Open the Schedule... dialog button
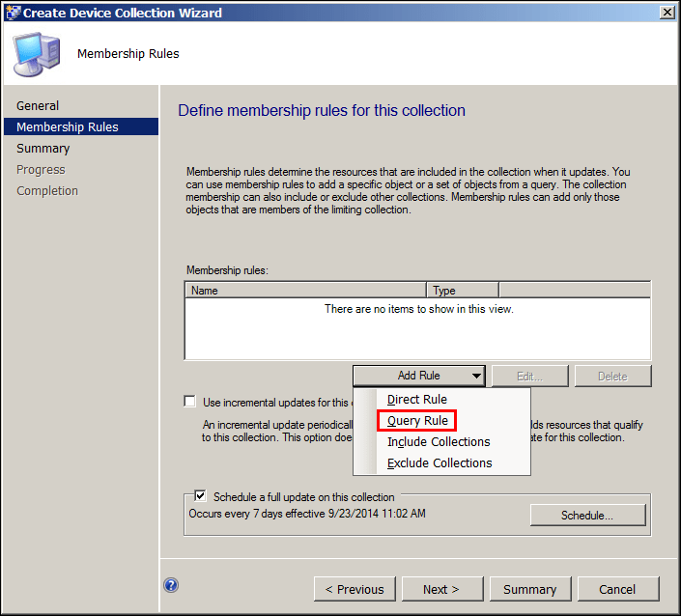The image size is (681, 616). [587, 516]
